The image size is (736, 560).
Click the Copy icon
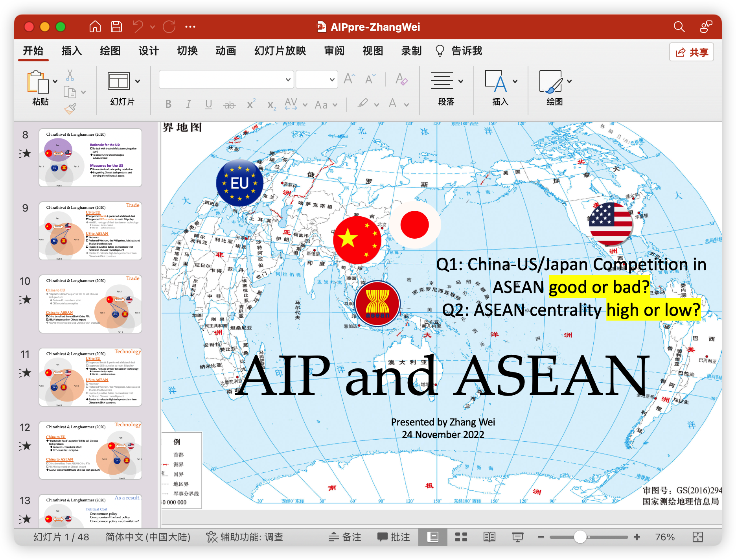coord(70,92)
